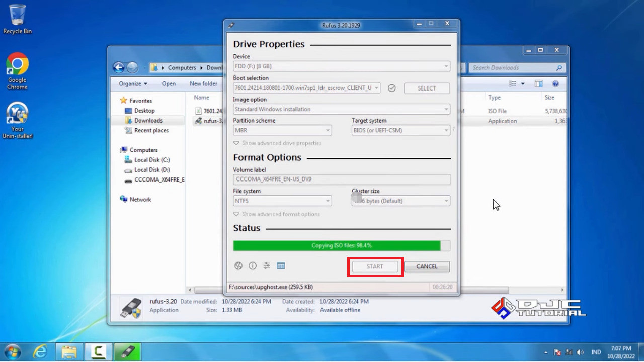This screenshot has height=362, width=644.
Task: Open the Cluster size dropdown
Action: (401, 201)
